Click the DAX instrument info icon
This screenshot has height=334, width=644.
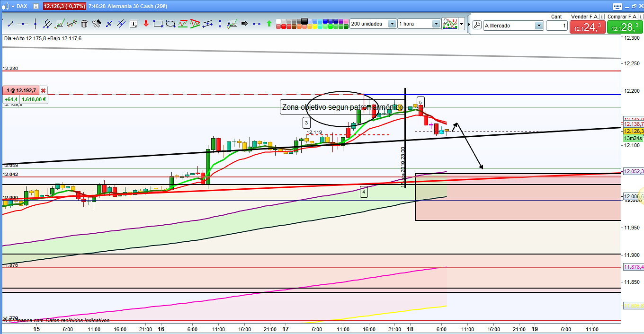(37, 6)
